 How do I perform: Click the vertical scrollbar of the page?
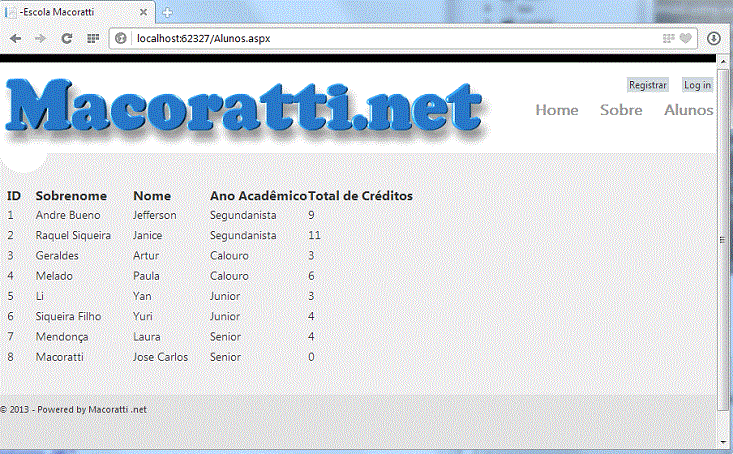[x=723, y=239]
